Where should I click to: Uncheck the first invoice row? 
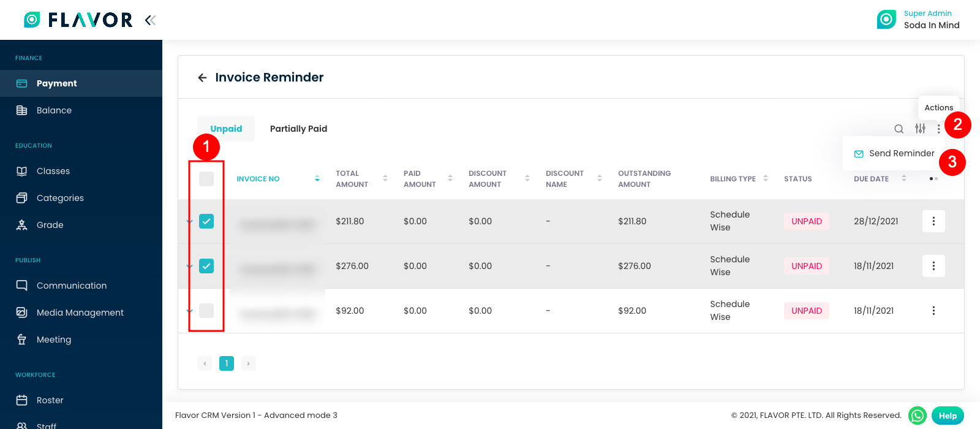206,221
